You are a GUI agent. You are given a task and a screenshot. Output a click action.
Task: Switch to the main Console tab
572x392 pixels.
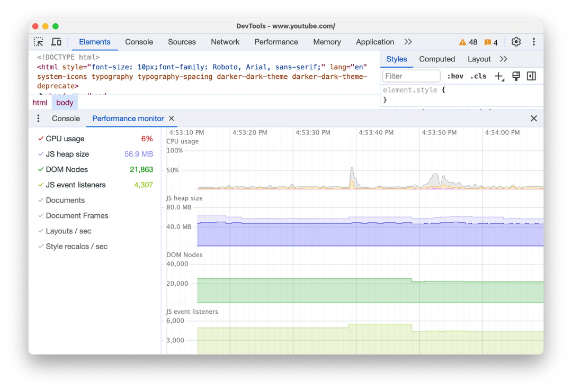click(139, 42)
